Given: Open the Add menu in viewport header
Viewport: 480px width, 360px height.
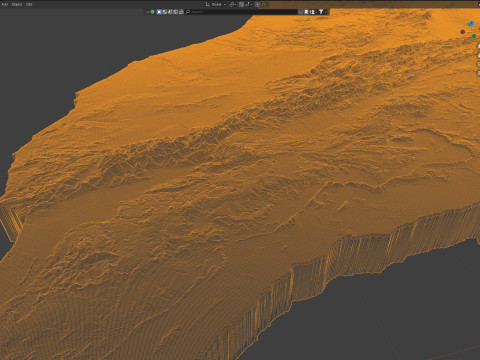Looking at the screenshot, I should point(4,4).
